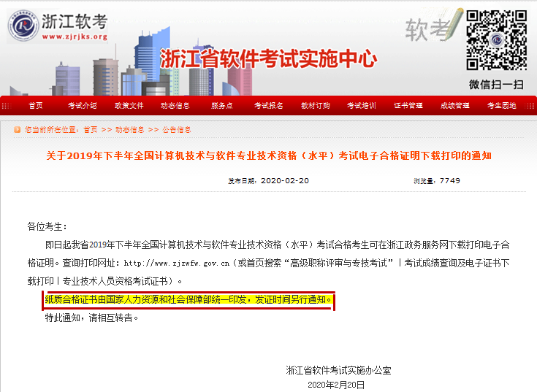
Task: Go to 考试介绍 in the navigation bar
Action: click(82, 106)
